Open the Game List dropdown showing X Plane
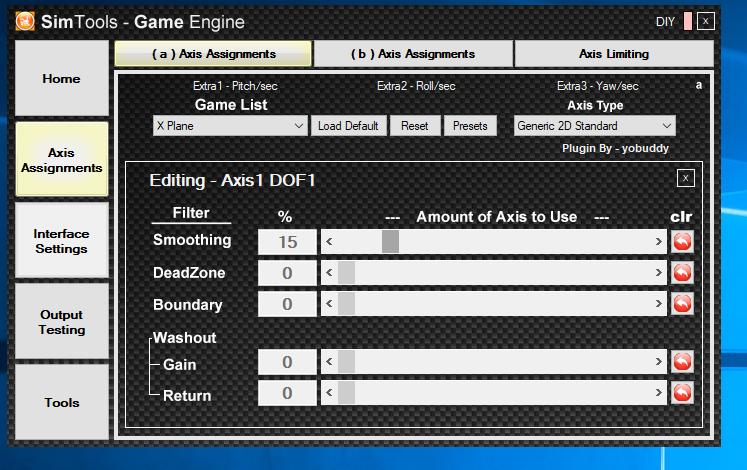The width and height of the screenshot is (747, 470). pos(230,126)
